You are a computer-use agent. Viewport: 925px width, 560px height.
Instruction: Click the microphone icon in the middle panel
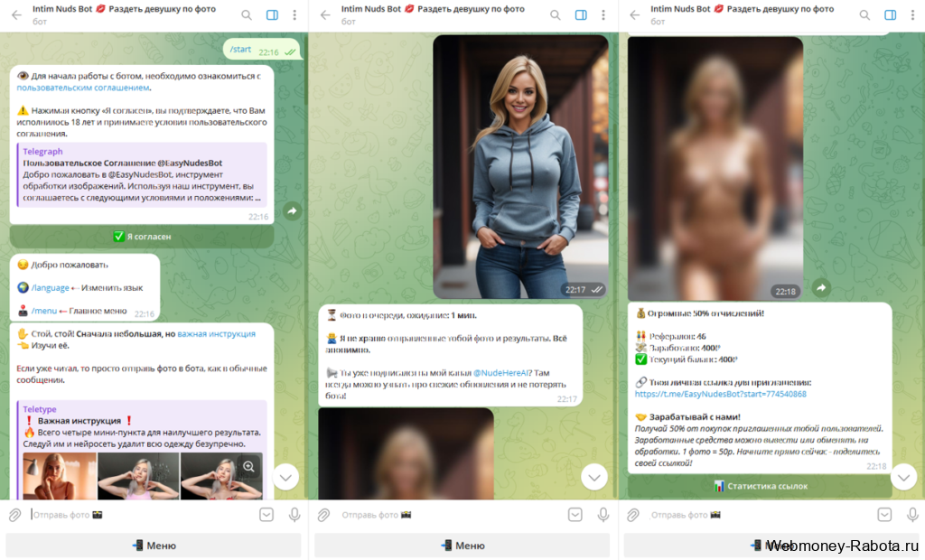pyautogui.click(x=603, y=515)
